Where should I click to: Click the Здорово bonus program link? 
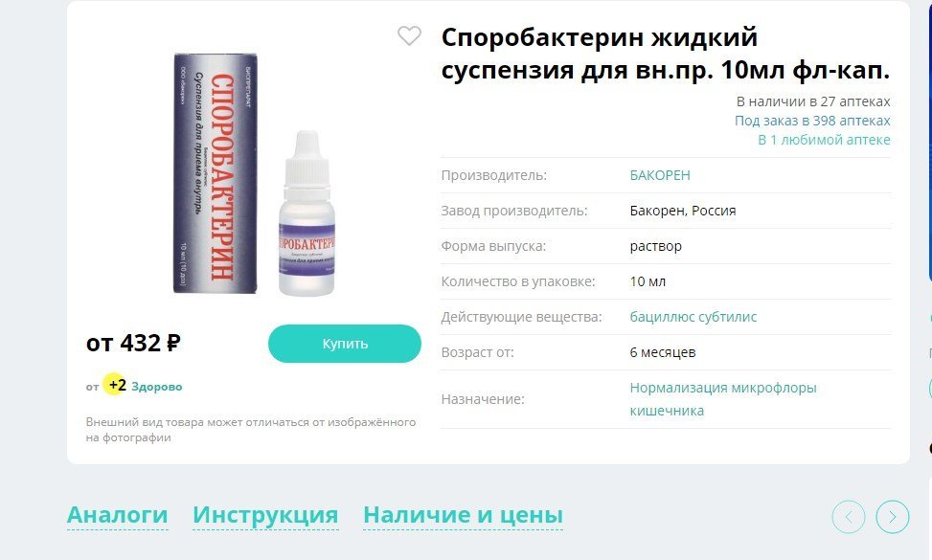click(x=157, y=387)
